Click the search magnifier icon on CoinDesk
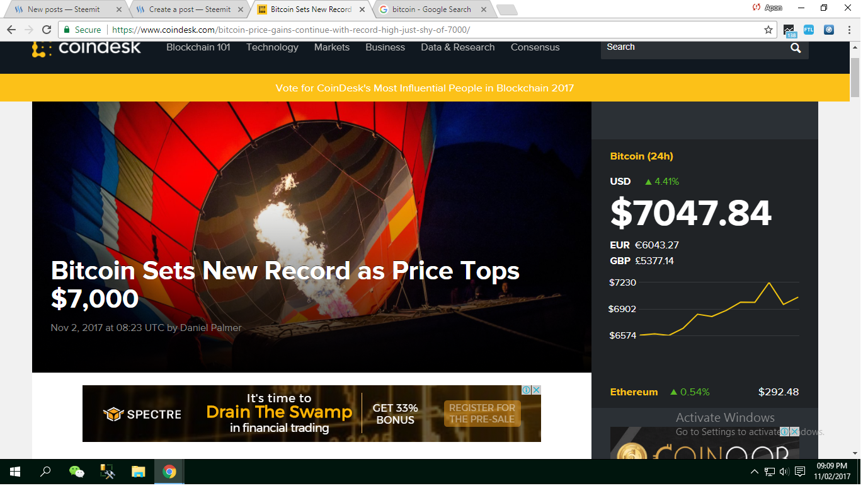The image size is (868, 488). [x=795, y=47]
